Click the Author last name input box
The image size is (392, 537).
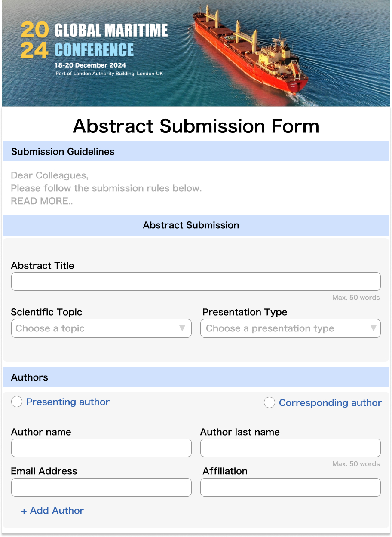pos(291,448)
